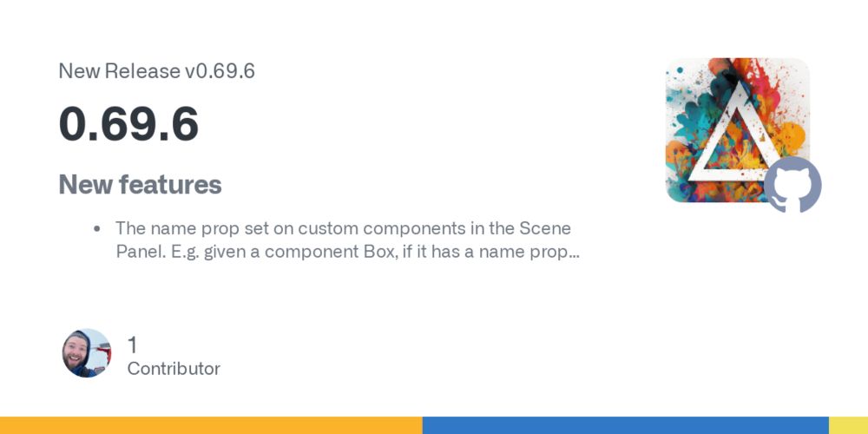Image resolution: width=868 pixels, height=434 pixels.
Task: Click the white triangle inside the logo
Action: click(x=734, y=132)
